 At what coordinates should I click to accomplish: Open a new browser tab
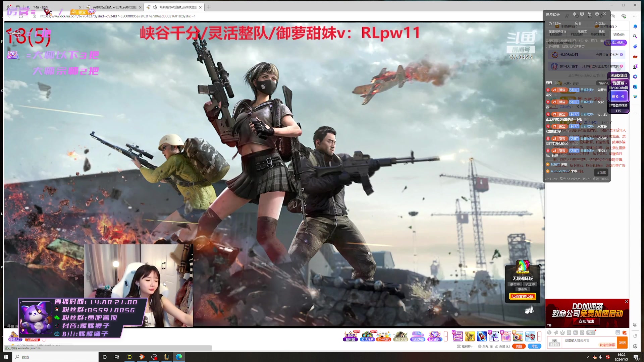coord(209,7)
